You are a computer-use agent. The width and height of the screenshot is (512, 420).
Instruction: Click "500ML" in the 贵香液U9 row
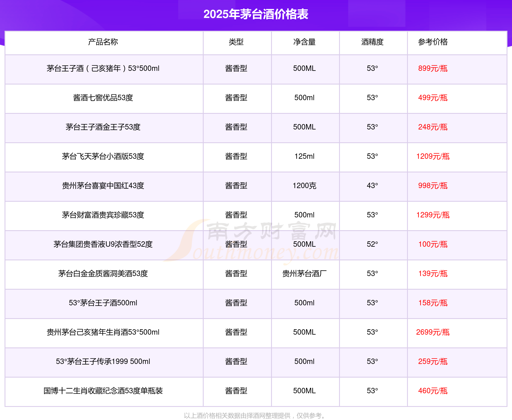pos(304,244)
